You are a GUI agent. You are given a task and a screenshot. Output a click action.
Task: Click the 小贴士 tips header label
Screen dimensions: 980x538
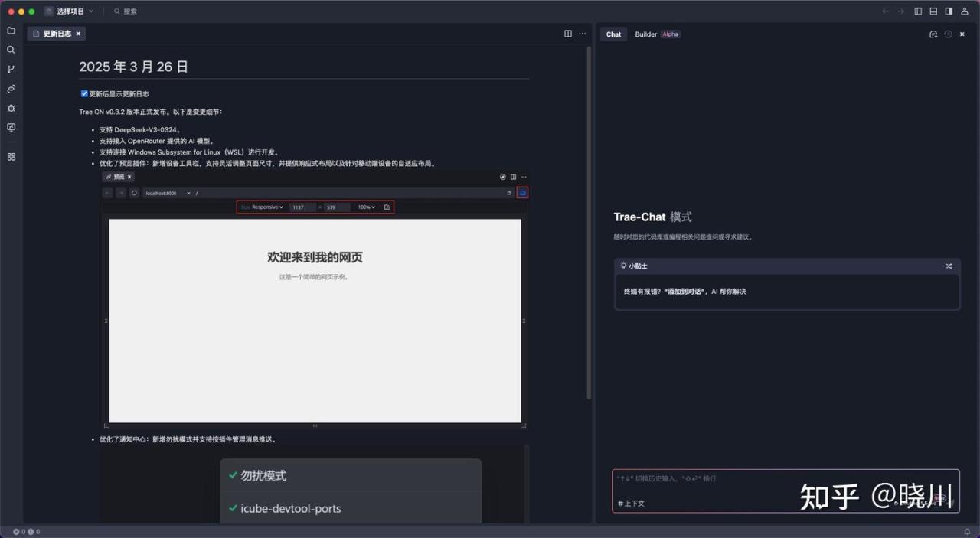634,266
